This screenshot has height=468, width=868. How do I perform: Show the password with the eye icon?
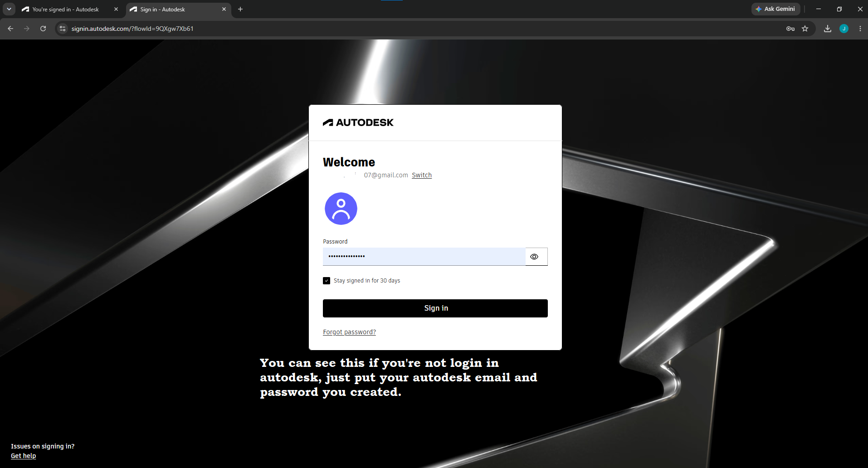[534, 257]
